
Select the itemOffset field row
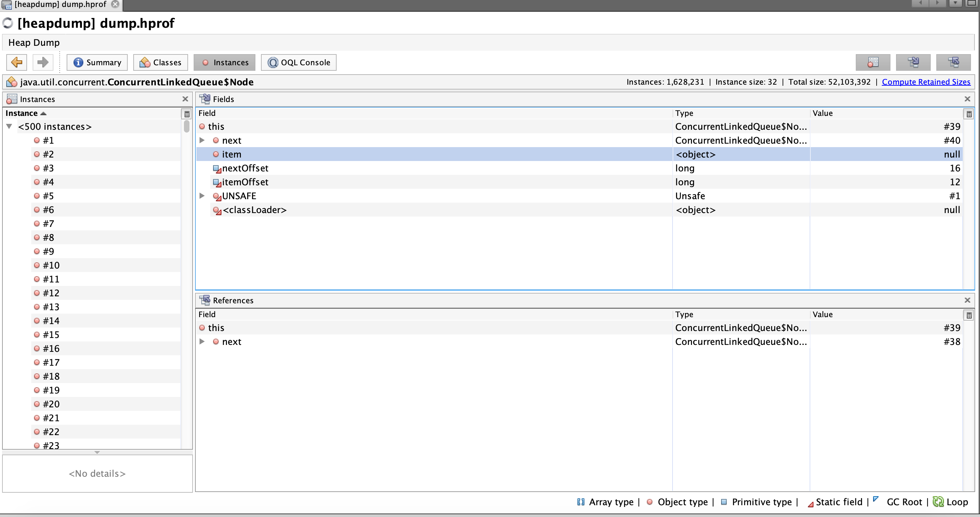click(580, 182)
